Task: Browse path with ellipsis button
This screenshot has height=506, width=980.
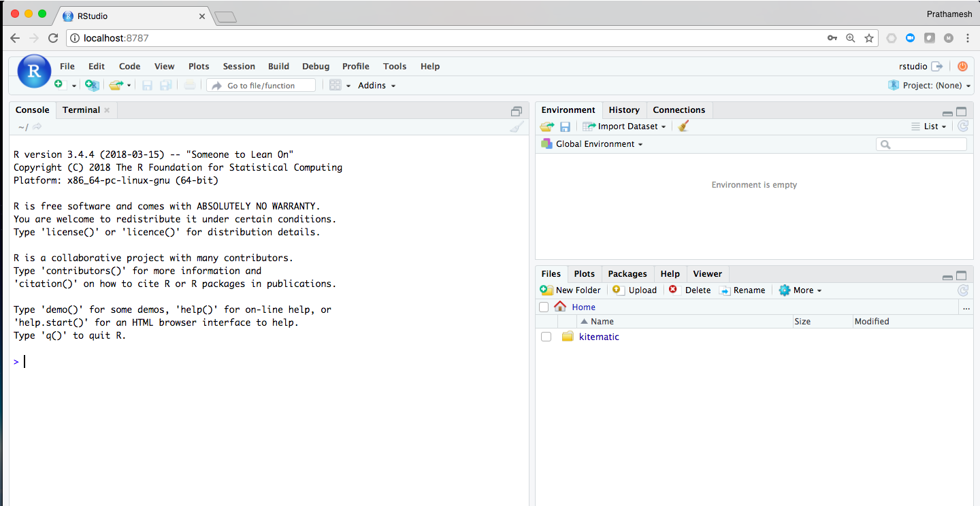Action: coord(966,307)
